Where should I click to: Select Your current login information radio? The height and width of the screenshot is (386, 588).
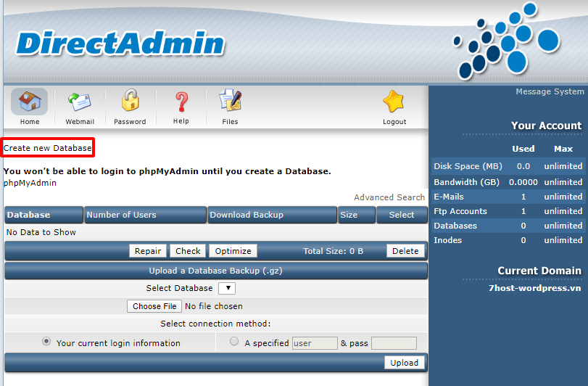pyautogui.click(x=46, y=341)
